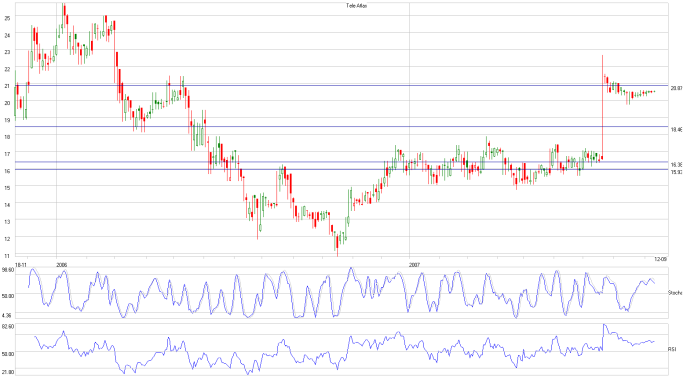Click the 18-11 start date label
The image size is (683, 378).
click(x=21, y=264)
